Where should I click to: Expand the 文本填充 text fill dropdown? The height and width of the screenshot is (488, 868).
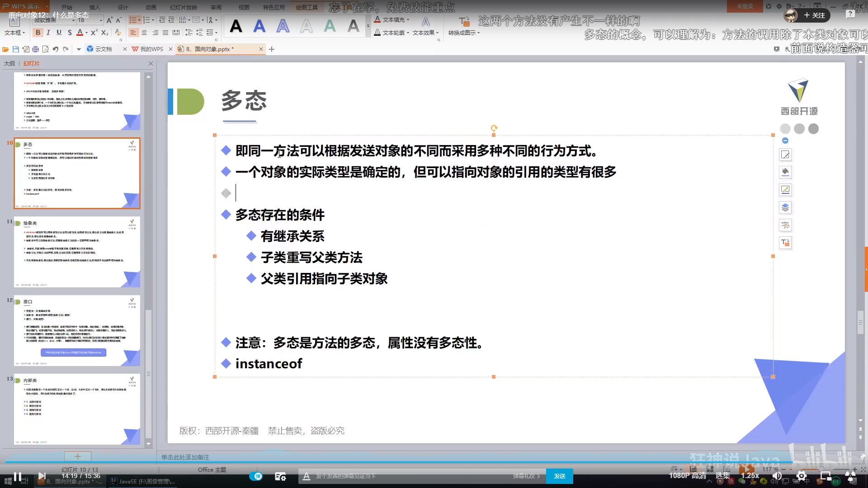tap(408, 20)
